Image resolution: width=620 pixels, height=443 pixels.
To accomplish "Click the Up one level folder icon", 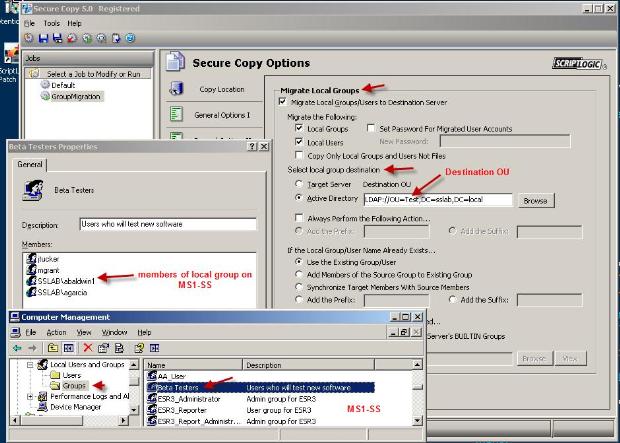I will 53,348.
